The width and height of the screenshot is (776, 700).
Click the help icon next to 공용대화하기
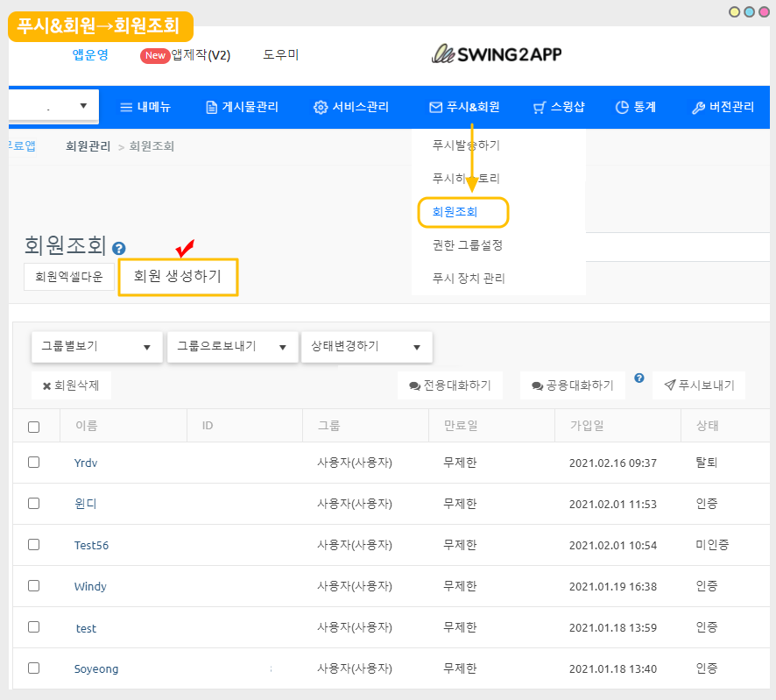coord(639,378)
